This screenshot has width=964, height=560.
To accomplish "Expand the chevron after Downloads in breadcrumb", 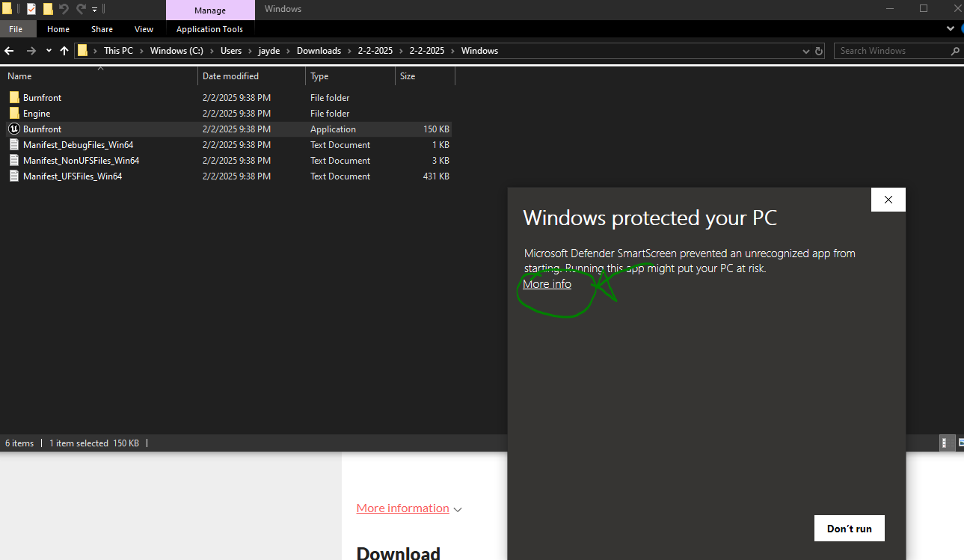I will (x=349, y=51).
